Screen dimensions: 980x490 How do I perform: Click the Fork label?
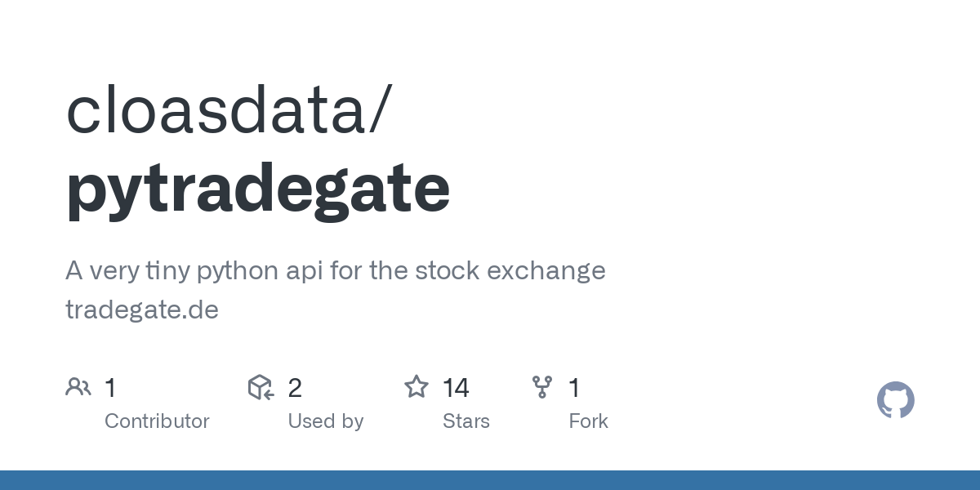[x=588, y=421]
